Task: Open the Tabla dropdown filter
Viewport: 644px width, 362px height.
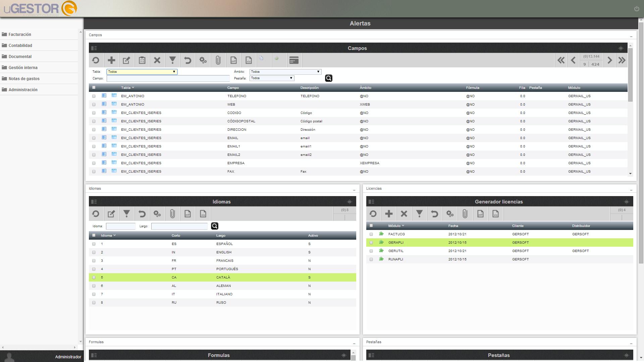Action: 142,72
